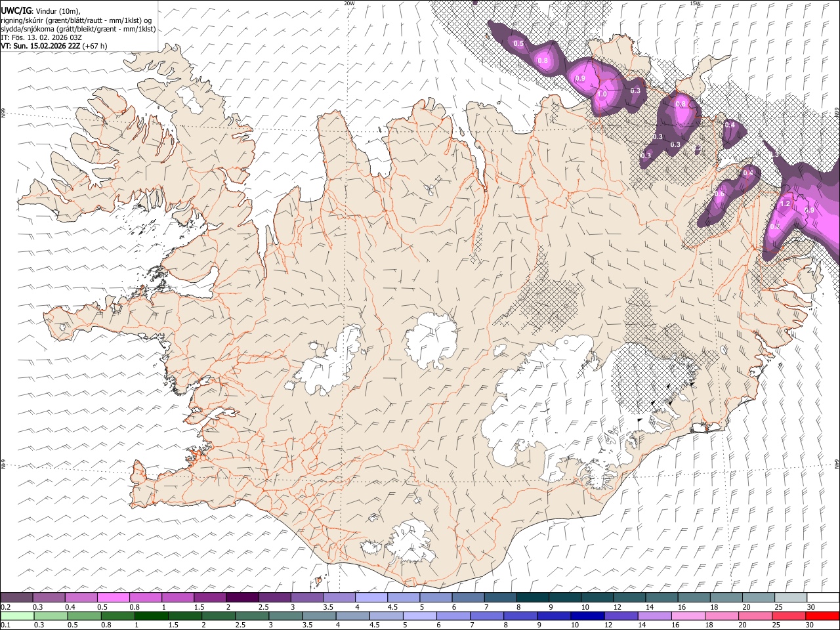This screenshot has width=840, height=630.
Task: Select the medium green swatch at 0.5 in lower legend
Action: 84,616
